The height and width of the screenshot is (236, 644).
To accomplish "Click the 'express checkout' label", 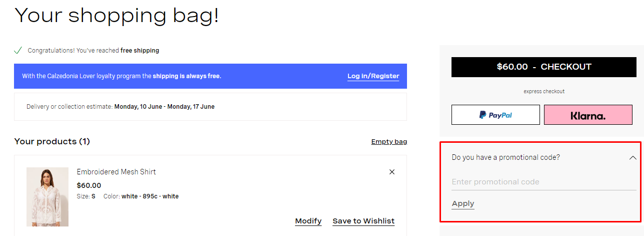I will tap(544, 92).
